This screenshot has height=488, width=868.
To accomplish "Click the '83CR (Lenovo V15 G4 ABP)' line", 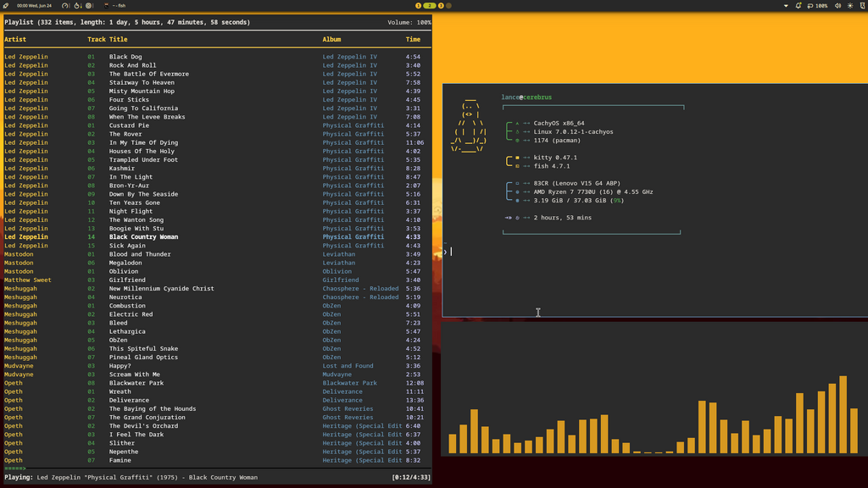I will (576, 183).
